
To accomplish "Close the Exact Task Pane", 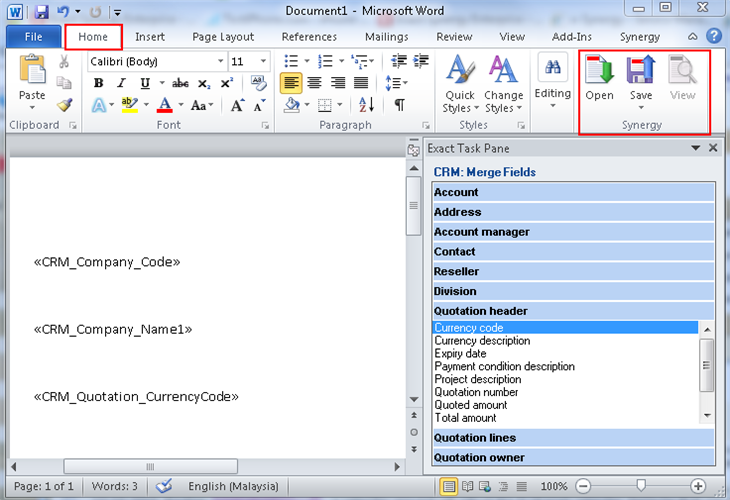I will (713, 148).
